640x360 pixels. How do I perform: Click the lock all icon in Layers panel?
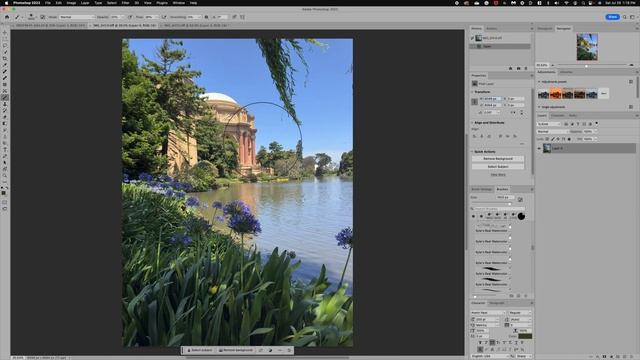point(569,139)
